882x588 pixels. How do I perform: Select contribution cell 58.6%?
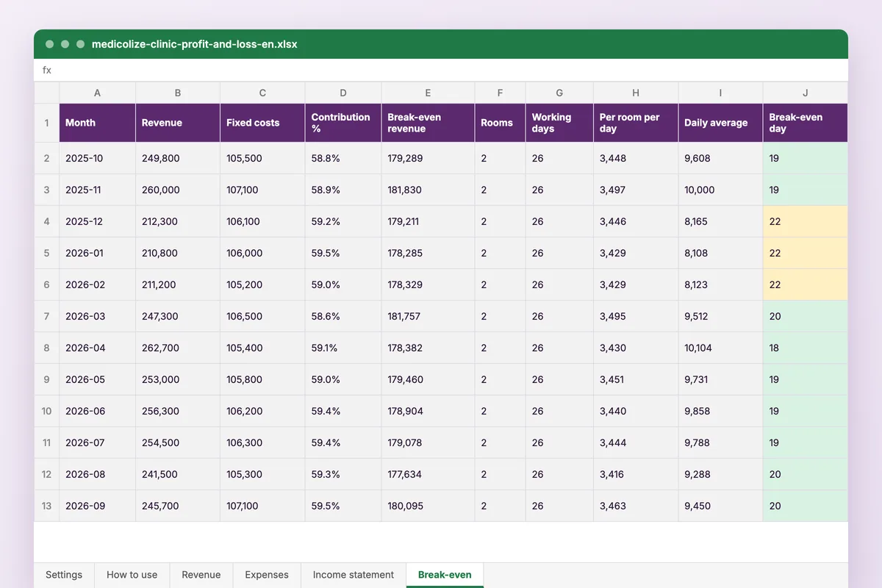pos(343,316)
